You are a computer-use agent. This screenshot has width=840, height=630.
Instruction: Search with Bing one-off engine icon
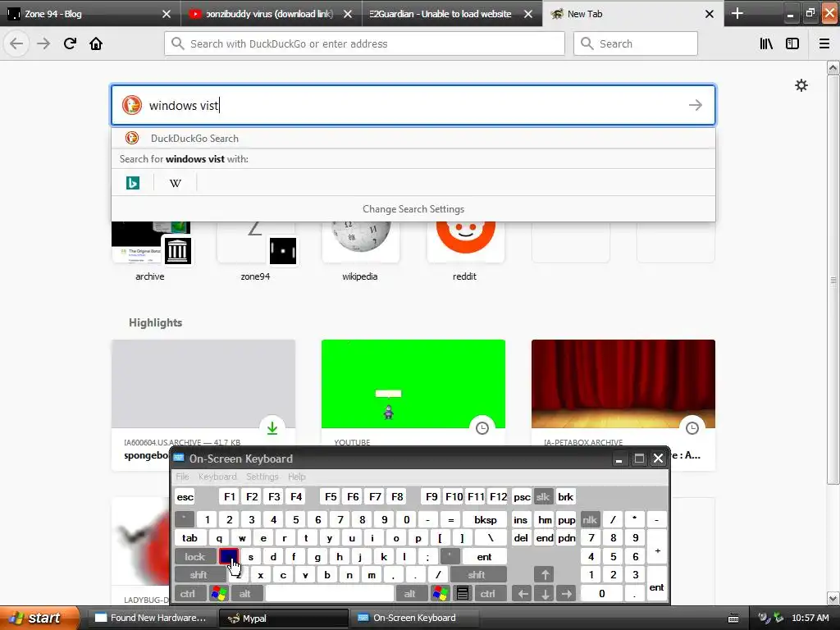[133, 183]
